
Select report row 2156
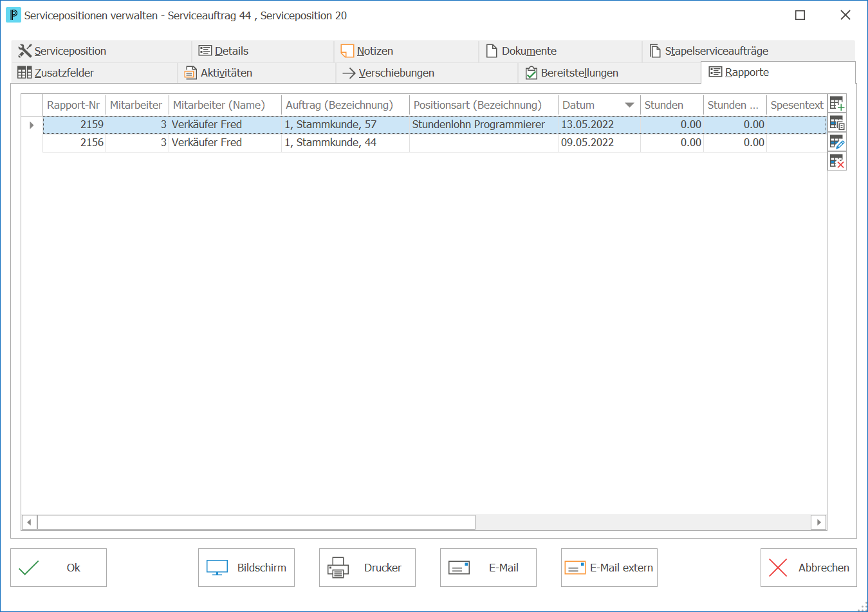click(x=434, y=143)
